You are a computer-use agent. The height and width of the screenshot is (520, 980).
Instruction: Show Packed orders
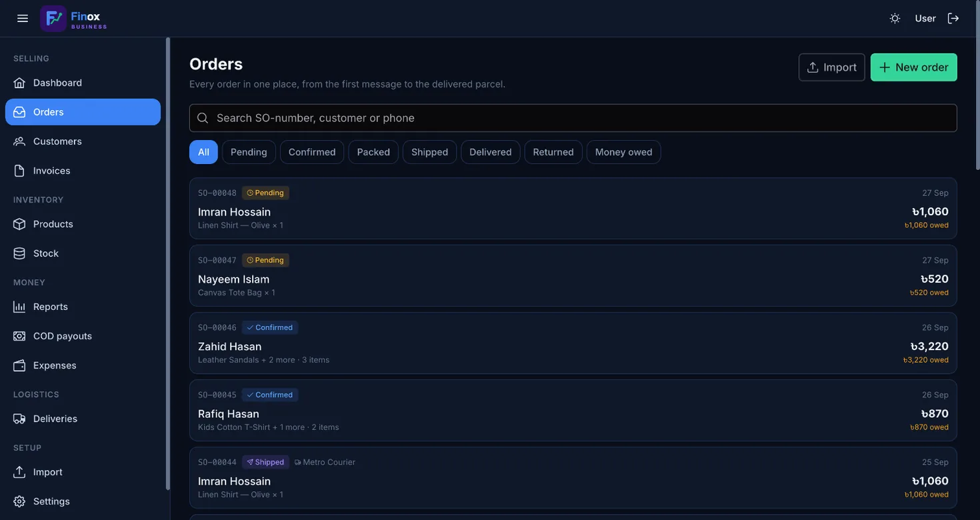[x=373, y=152]
